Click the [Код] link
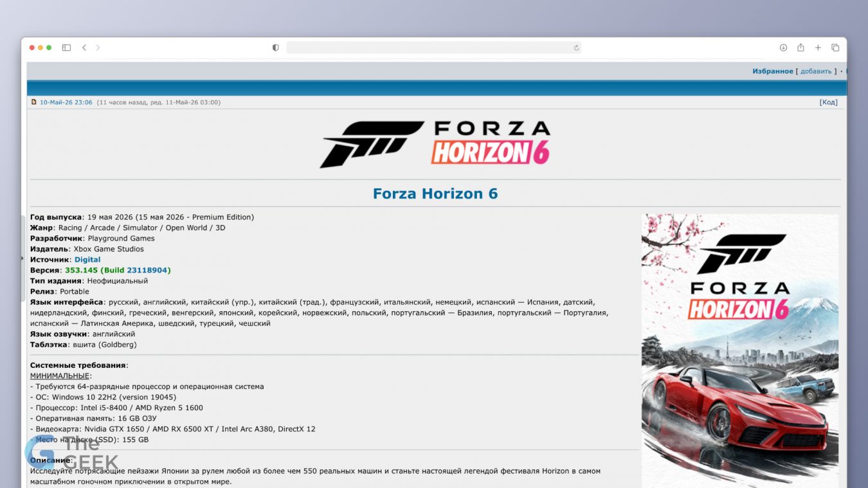 point(828,102)
